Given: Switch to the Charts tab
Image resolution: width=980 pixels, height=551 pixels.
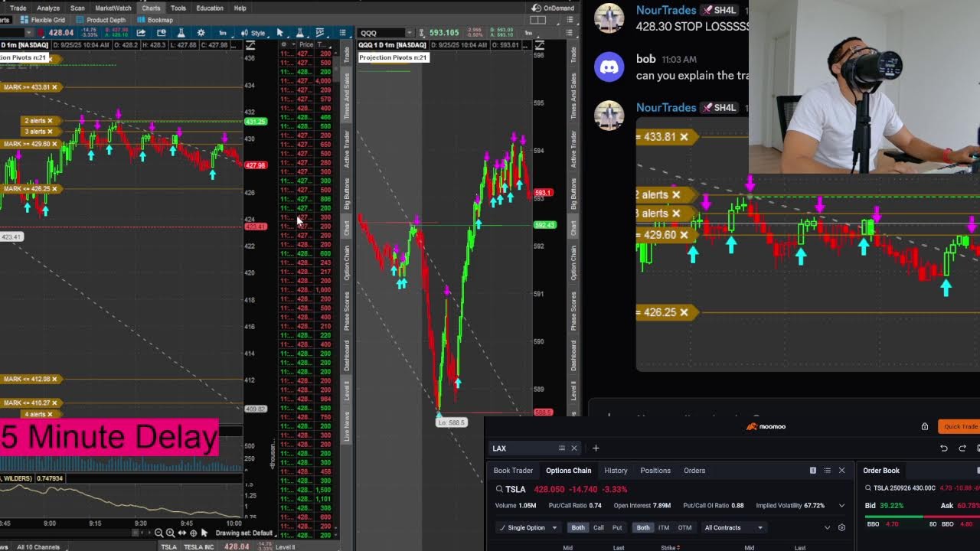Looking at the screenshot, I should pyautogui.click(x=151, y=8).
